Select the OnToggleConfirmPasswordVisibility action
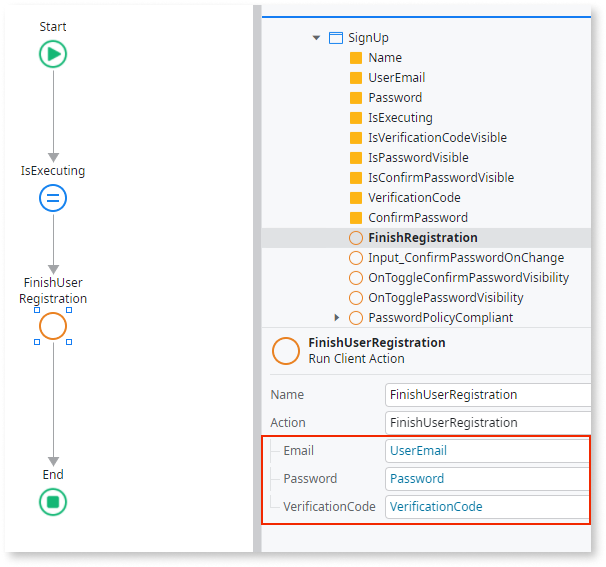This screenshot has height=567, width=606. 468,278
